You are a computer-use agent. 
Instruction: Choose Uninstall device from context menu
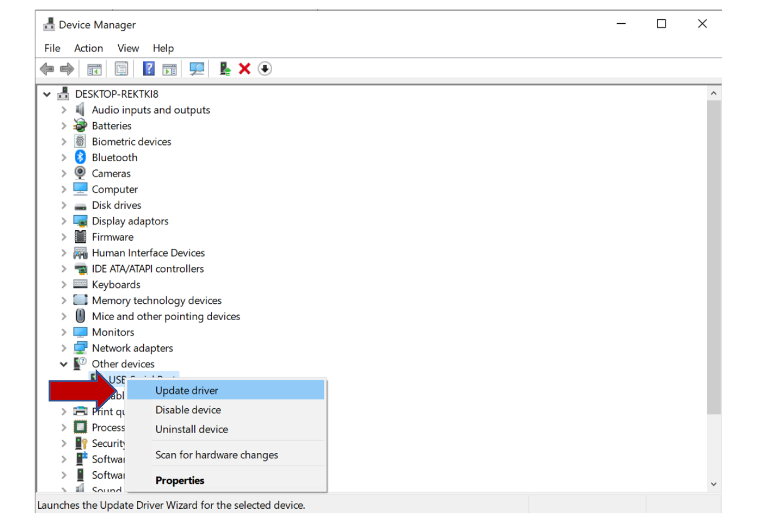(191, 430)
